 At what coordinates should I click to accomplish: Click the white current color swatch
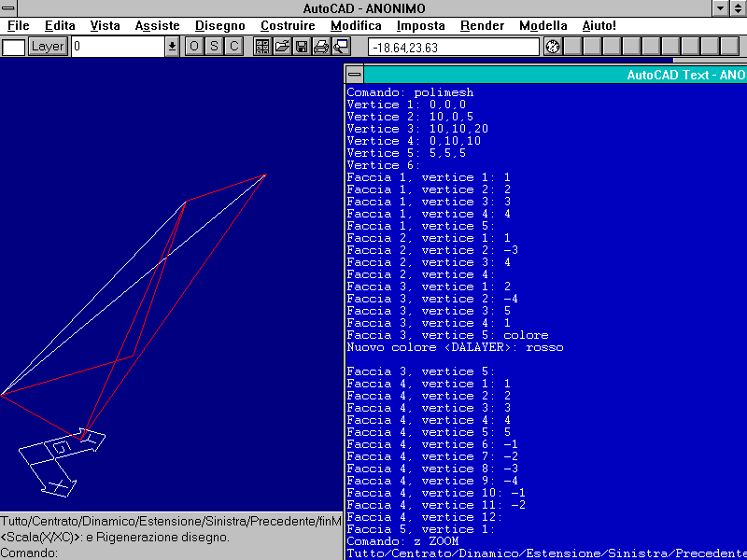[x=13, y=48]
